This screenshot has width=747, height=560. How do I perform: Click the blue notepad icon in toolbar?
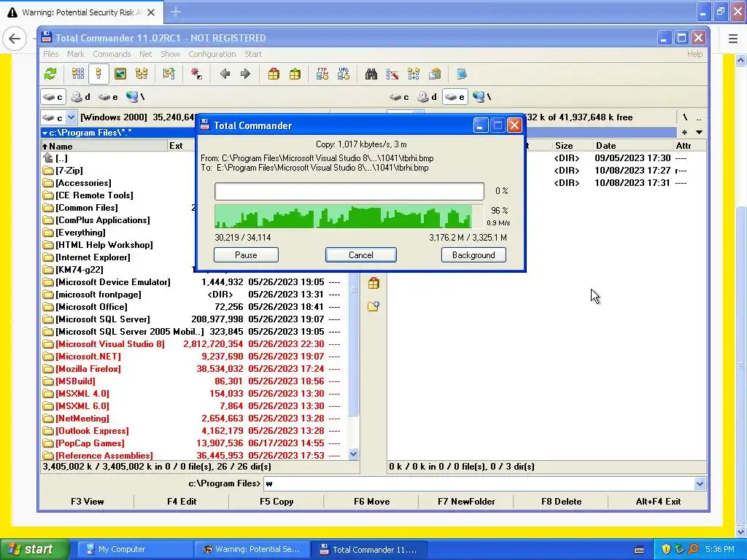(462, 74)
